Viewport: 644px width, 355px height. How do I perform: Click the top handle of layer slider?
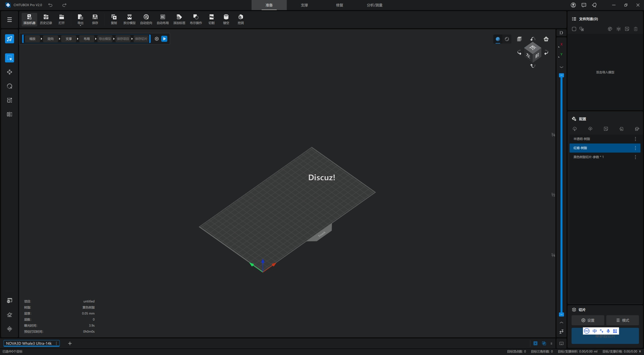[561, 75]
